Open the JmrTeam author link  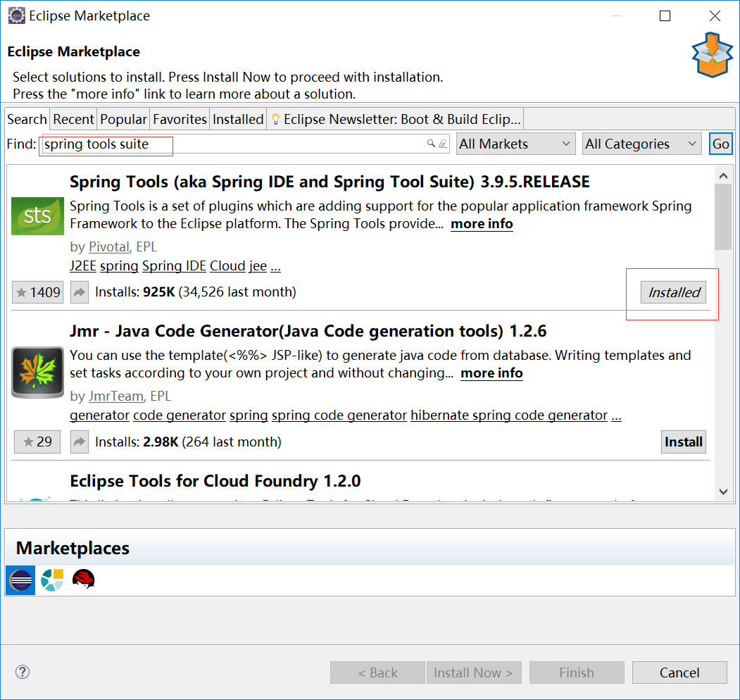point(115,396)
